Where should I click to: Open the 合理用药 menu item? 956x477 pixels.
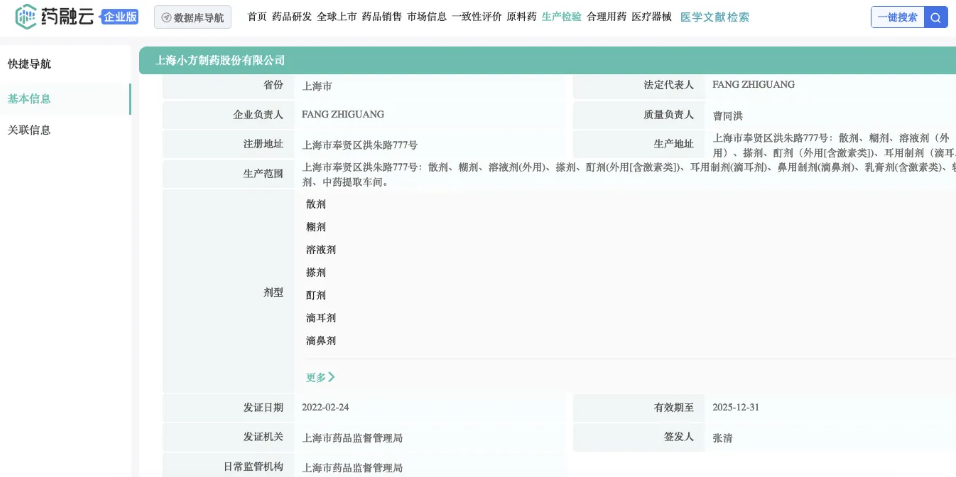tap(607, 17)
